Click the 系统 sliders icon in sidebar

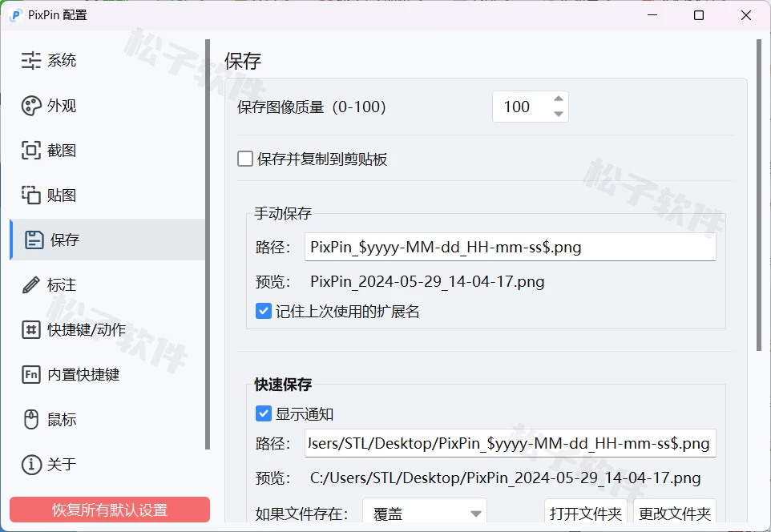point(31,60)
